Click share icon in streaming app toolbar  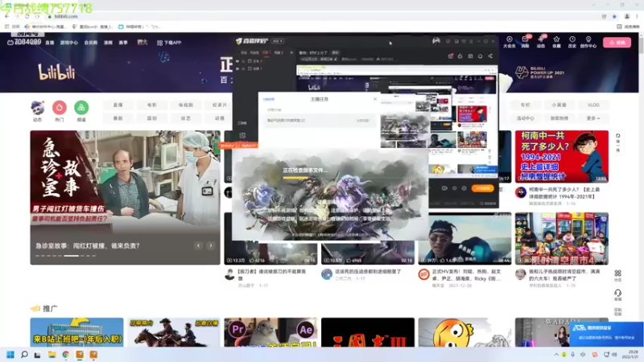pos(490,56)
